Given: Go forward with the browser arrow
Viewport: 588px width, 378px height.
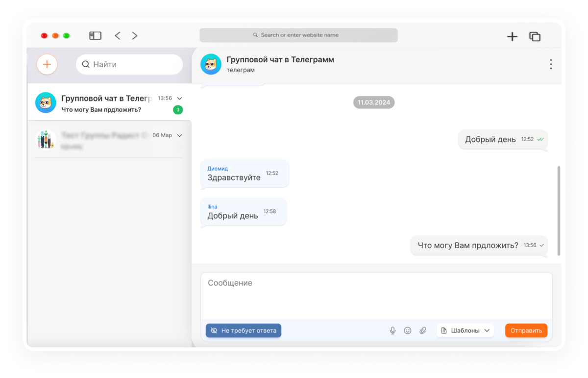Looking at the screenshot, I should (x=135, y=36).
